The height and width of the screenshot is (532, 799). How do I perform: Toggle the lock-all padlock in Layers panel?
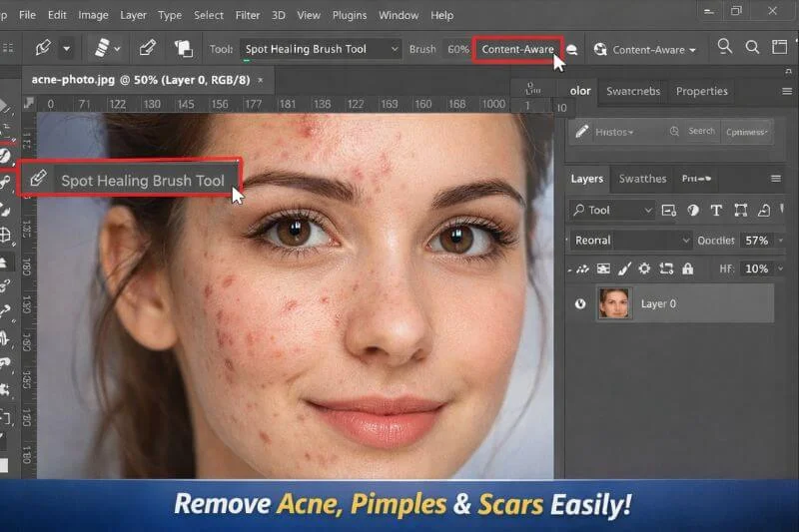[688, 268]
